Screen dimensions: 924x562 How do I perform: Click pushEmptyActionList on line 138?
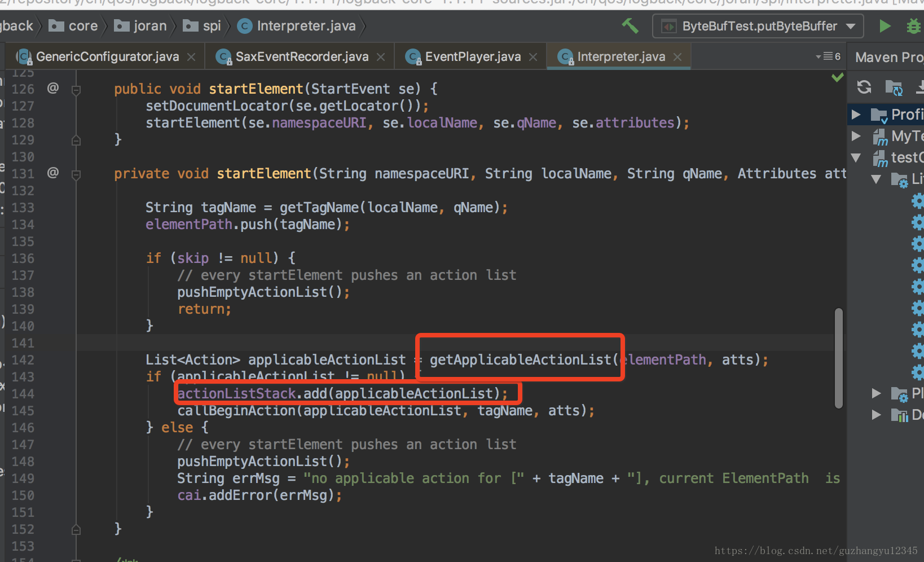click(263, 292)
